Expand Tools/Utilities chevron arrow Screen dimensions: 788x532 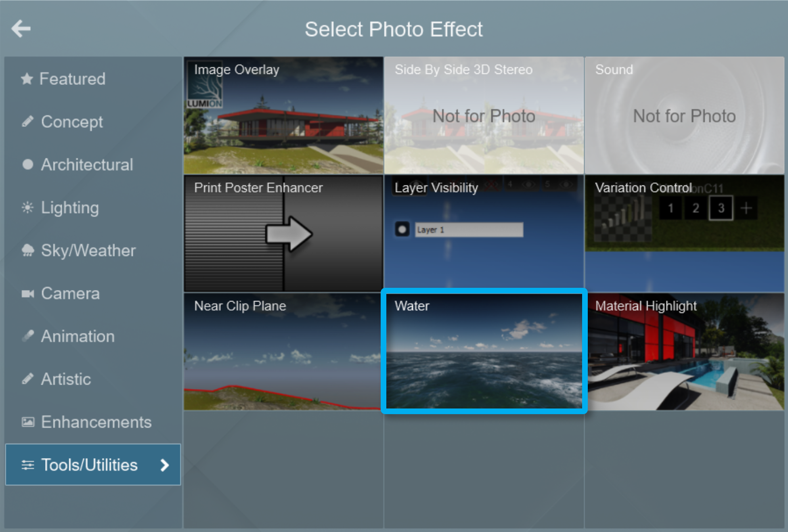pyautogui.click(x=164, y=465)
